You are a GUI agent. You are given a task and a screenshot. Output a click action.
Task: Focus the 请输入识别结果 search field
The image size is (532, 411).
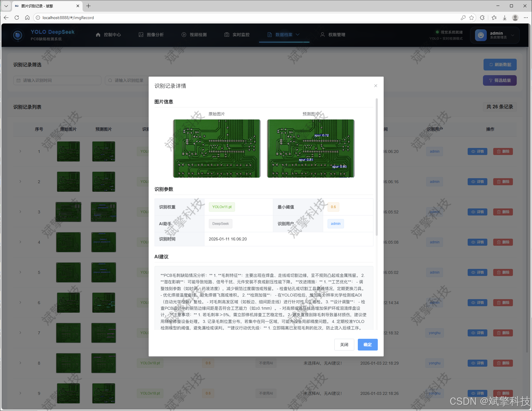(127, 80)
